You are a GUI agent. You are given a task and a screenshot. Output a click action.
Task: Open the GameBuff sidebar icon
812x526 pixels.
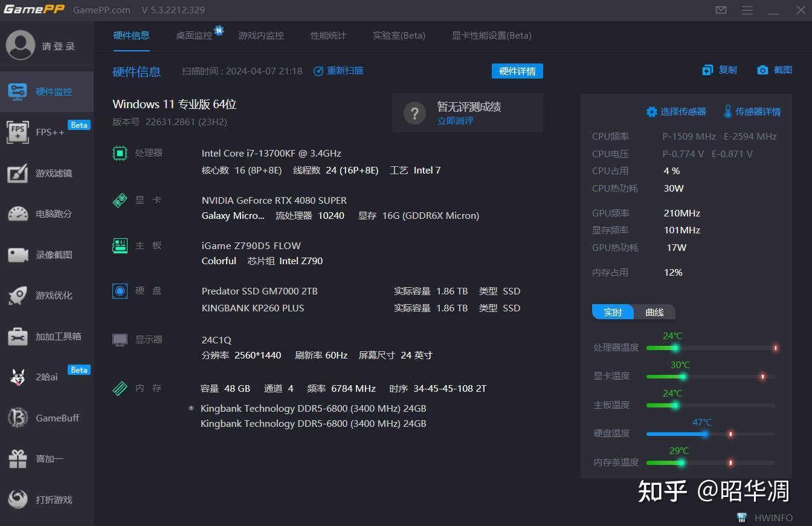click(x=18, y=418)
